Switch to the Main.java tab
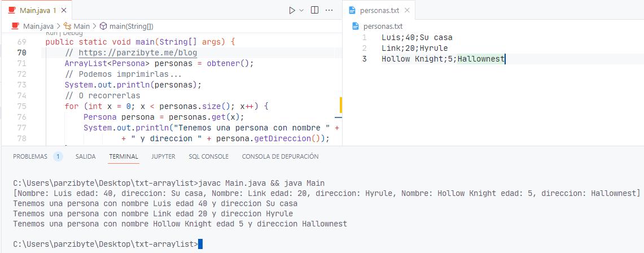Screen dimensions: 644x253 [x=36, y=10]
